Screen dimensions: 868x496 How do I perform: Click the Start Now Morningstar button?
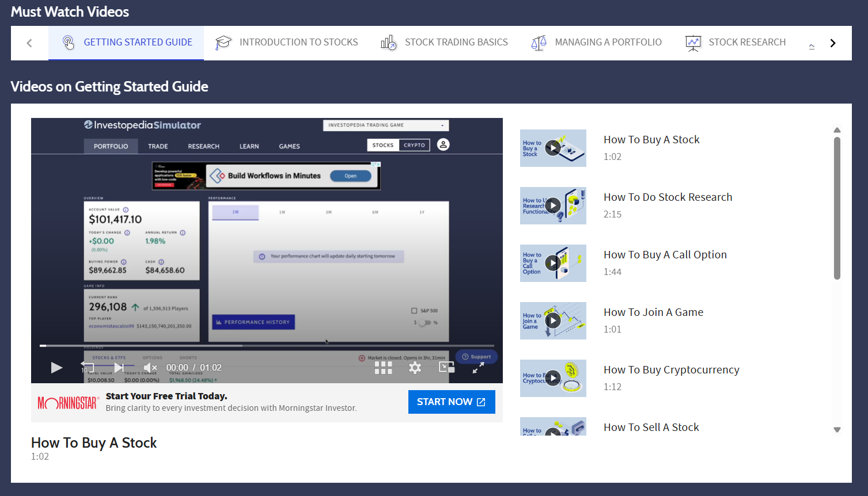452,402
